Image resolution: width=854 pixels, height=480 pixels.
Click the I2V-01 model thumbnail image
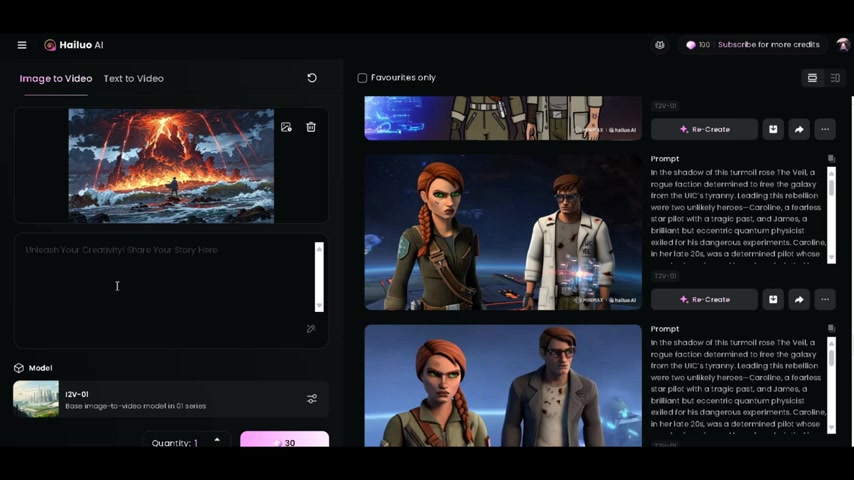coord(36,399)
